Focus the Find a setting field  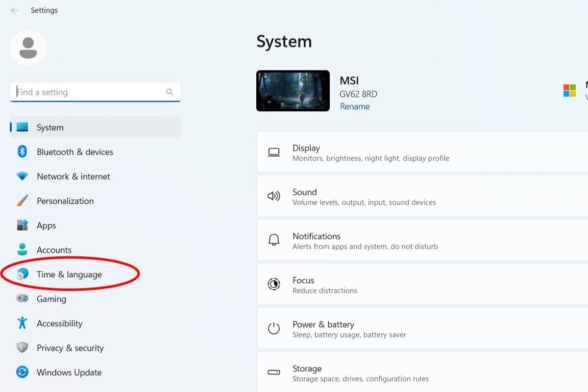(96, 92)
